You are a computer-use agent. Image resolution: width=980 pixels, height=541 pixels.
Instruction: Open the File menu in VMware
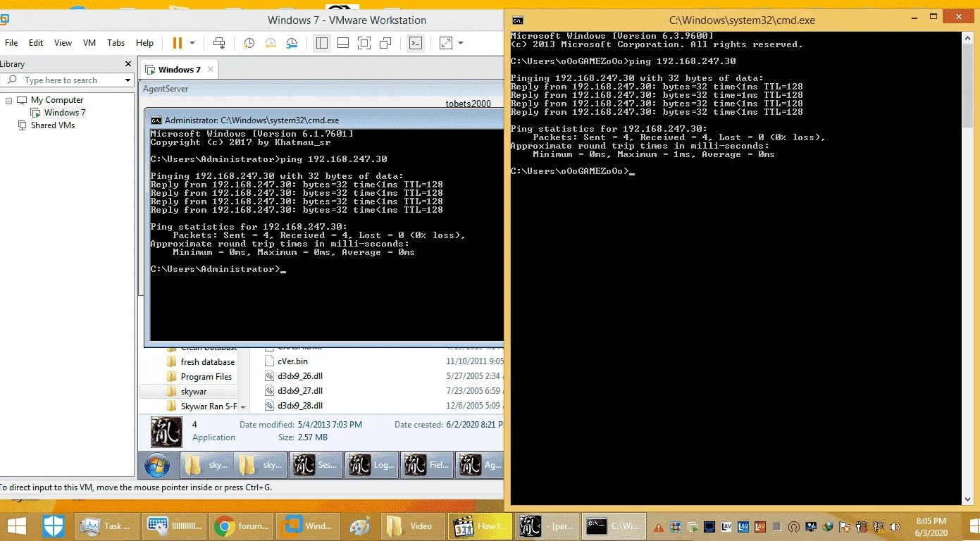pyautogui.click(x=11, y=43)
